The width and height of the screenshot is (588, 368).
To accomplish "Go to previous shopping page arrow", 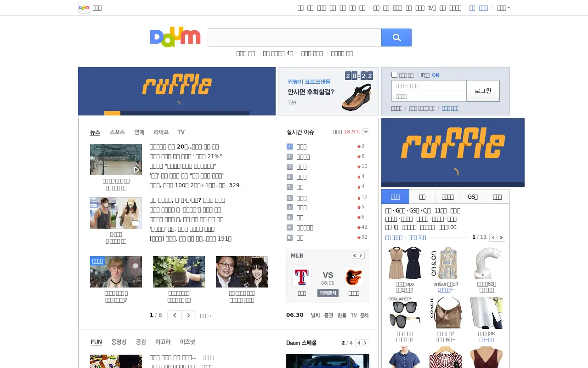I will coord(493,237).
